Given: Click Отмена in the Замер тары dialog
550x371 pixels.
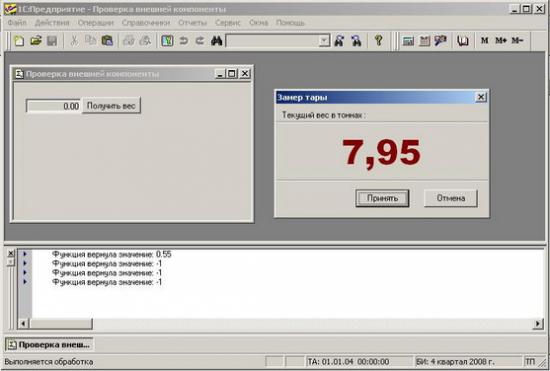Looking at the screenshot, I should pyautogui.click(x=451, y=198).
